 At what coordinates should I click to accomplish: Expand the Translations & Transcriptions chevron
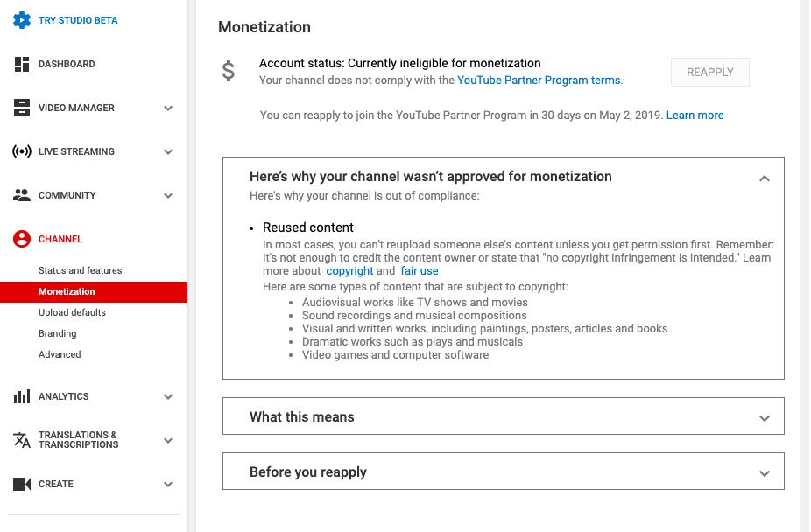tap(168, 441)
